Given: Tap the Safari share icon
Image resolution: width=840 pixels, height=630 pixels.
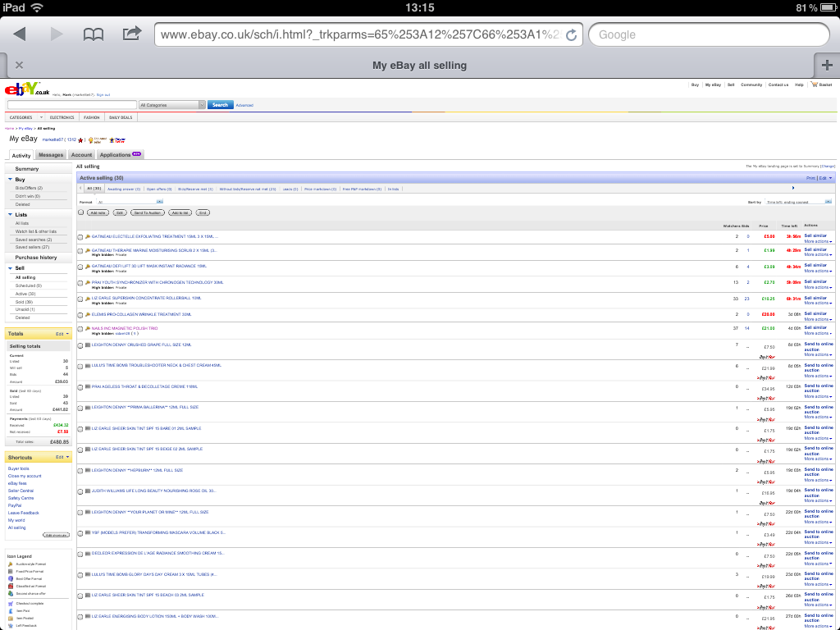Looking at the screenshot, I should coord(131,33).
